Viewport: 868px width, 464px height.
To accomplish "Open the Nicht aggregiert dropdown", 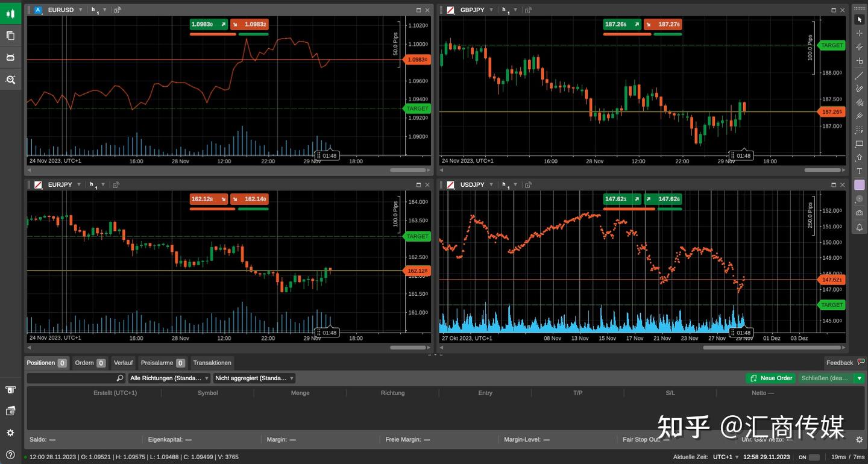I will pos(254,378).
